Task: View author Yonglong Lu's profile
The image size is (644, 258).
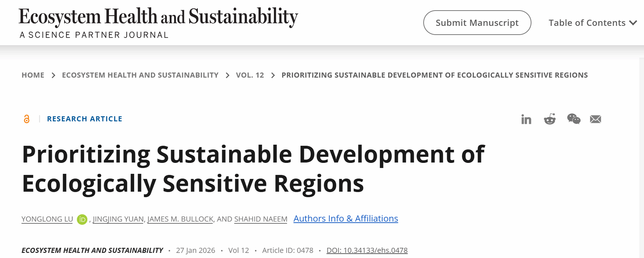Action: [47, 219]
